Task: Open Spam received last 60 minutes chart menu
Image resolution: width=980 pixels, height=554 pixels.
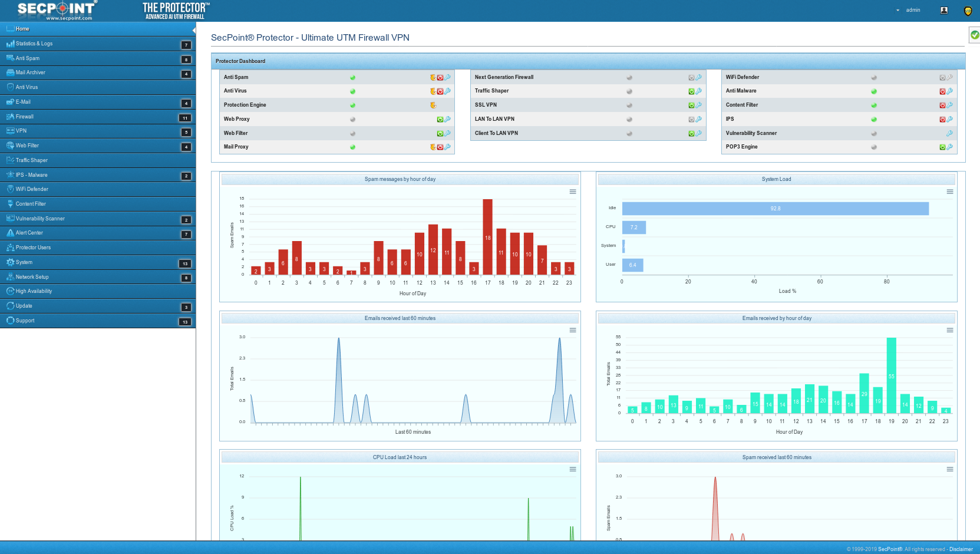Action: [x=950, y=469]
